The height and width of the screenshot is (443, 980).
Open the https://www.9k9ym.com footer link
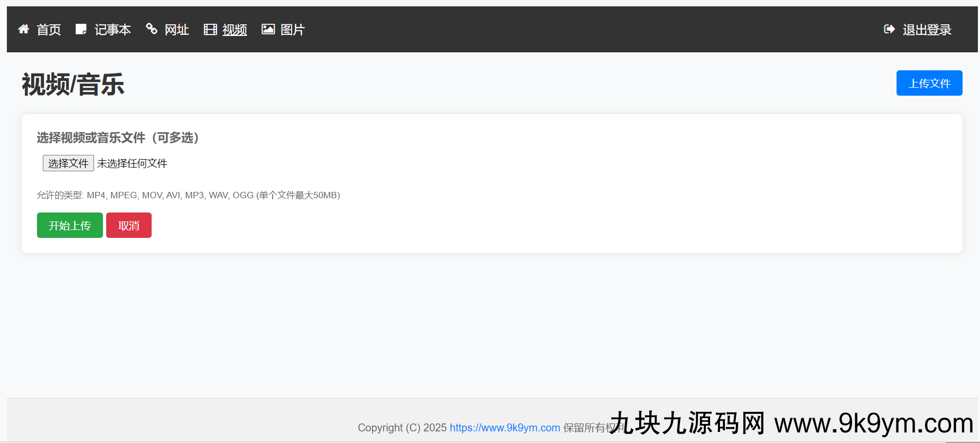coord(505,428)
